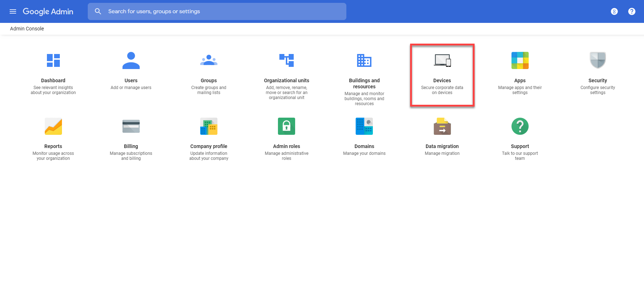Open the Apps colorful grid icon
644x290 pixels.
[x=520, y=60]
